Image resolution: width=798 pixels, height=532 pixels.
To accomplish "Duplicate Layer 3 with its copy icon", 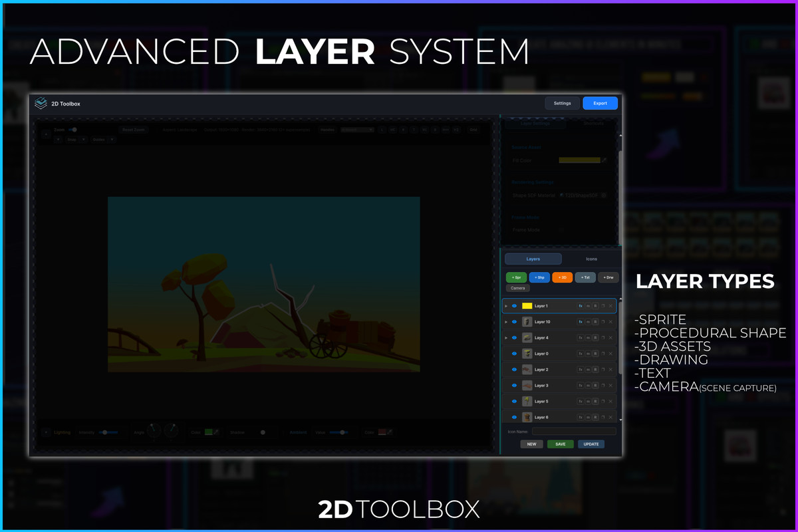I will pos(602,386).
